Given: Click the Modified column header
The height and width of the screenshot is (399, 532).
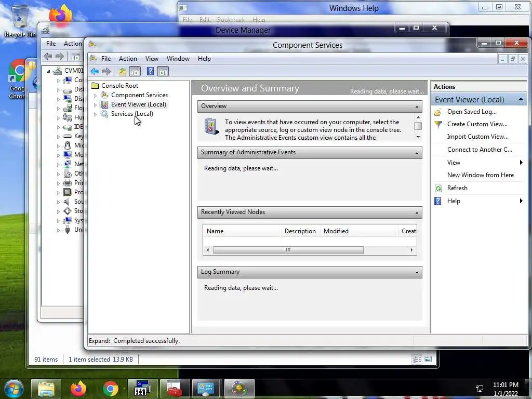Looking at the screenshot, I should pos(358,231).
